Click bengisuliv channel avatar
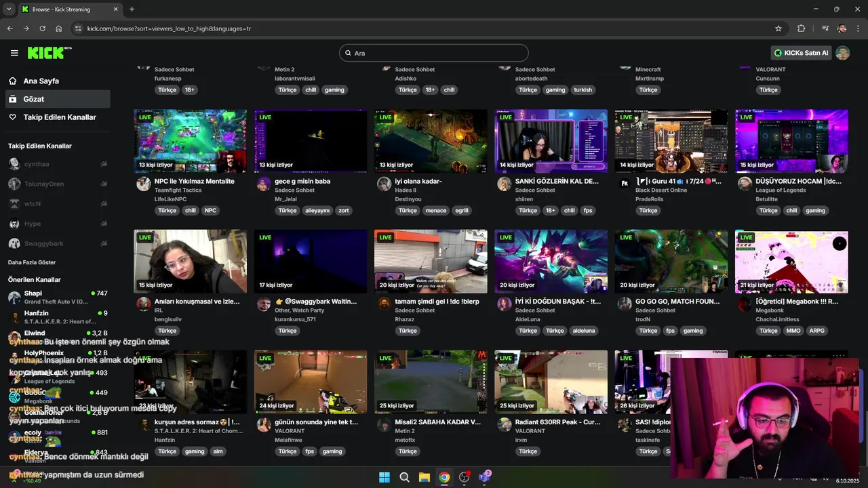 (143, 304)
